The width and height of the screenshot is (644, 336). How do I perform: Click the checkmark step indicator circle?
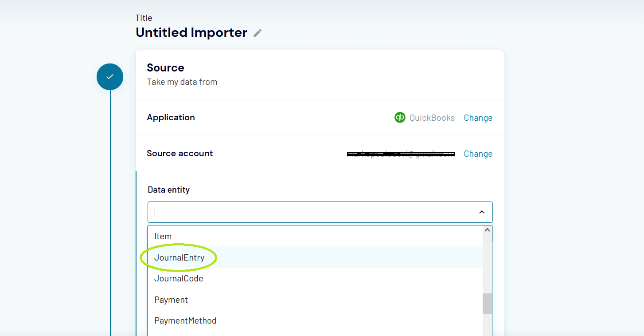pos(109,76)
